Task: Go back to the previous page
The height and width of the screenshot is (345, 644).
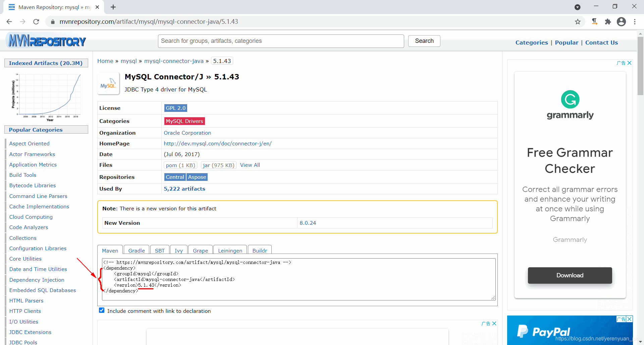Action: 9,21
